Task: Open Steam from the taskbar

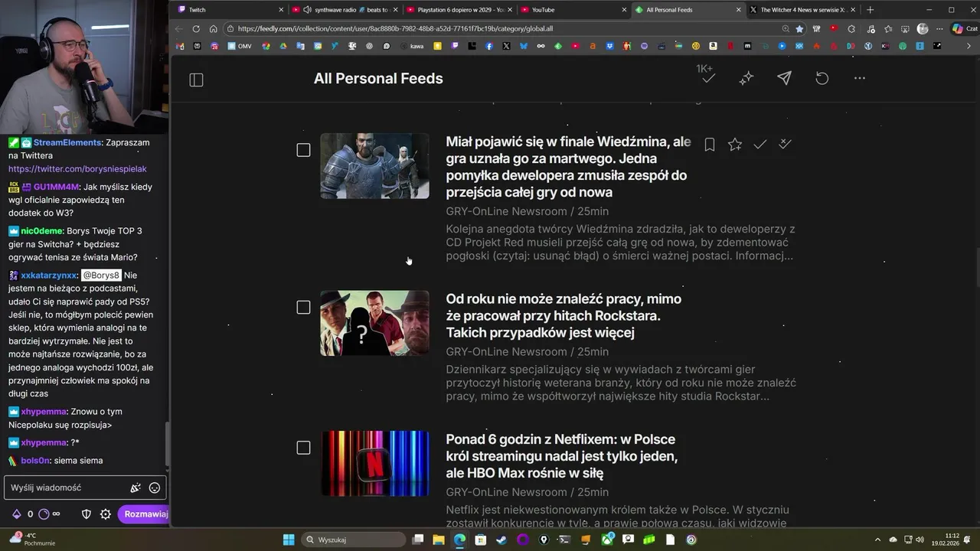Action: point(501,540)
